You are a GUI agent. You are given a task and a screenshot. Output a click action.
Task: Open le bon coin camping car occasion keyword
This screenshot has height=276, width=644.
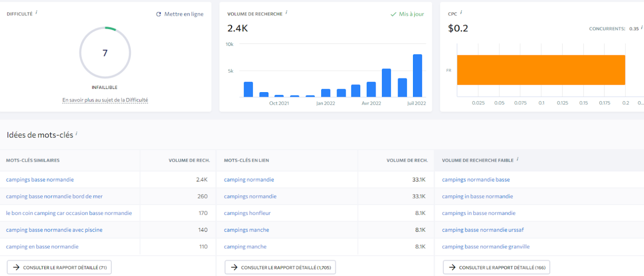point(69,213)
